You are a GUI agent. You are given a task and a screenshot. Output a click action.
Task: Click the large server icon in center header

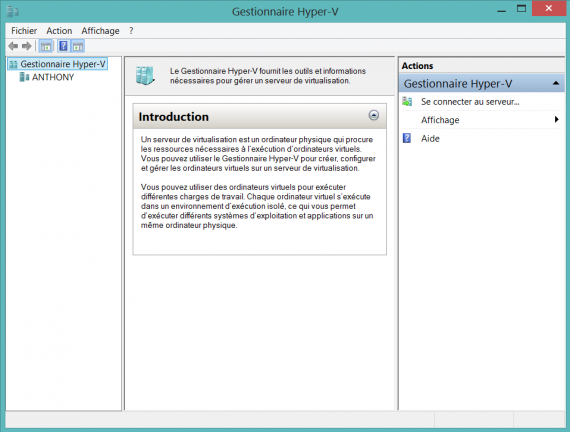click(x=145, y=76)
